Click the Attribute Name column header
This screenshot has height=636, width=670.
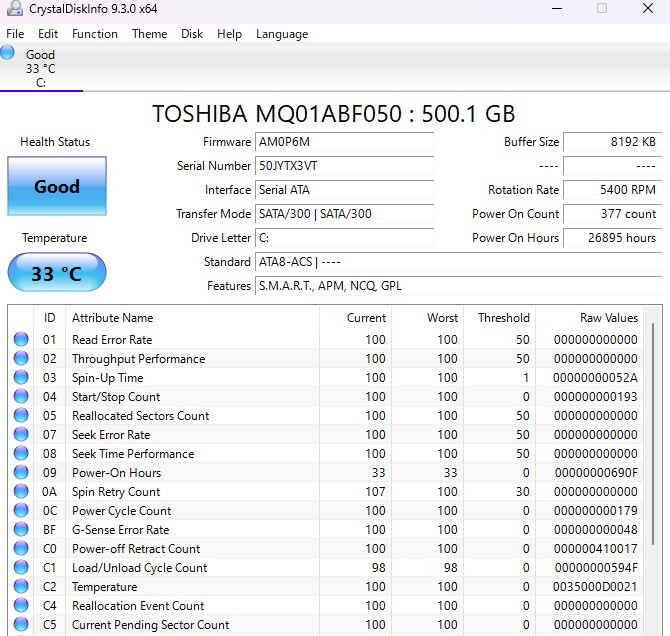(113, 318)
